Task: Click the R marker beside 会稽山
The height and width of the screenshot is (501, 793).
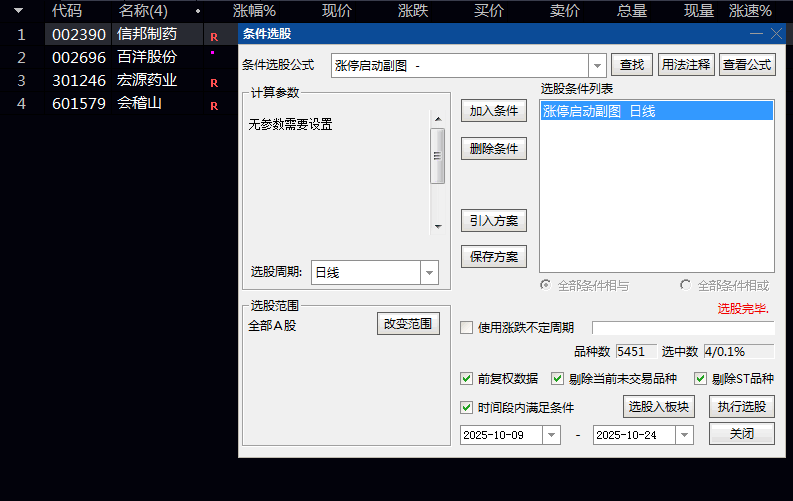Action: click(x=214, y=106)
